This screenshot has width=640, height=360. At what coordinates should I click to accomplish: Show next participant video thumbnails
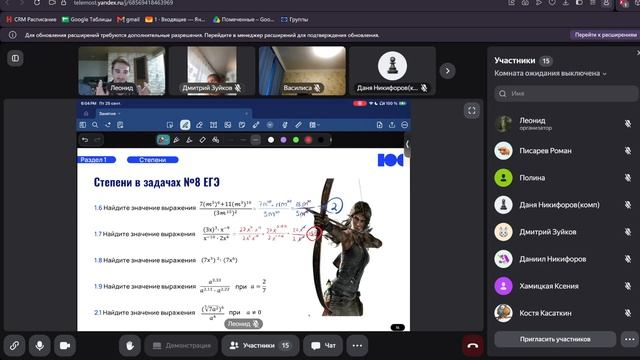448,71
